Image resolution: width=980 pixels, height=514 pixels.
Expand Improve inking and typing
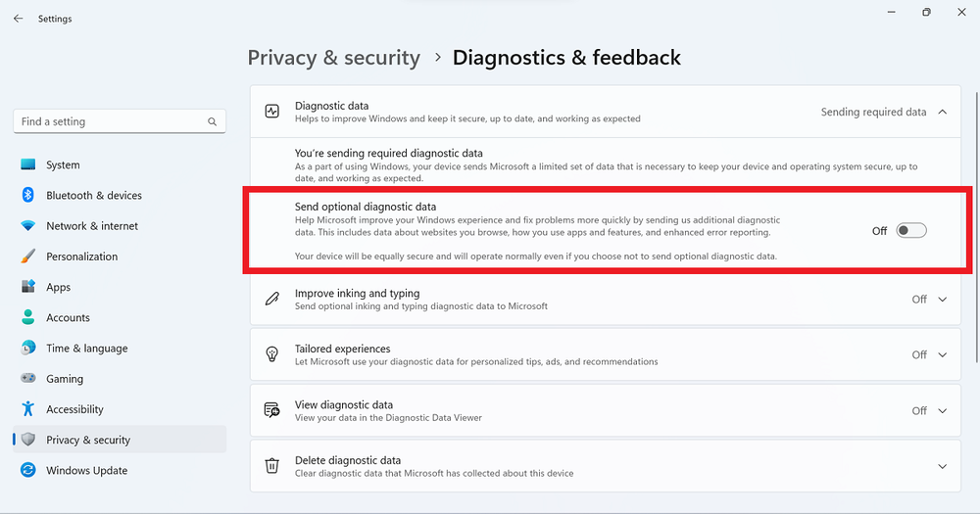tap(942, 300)
